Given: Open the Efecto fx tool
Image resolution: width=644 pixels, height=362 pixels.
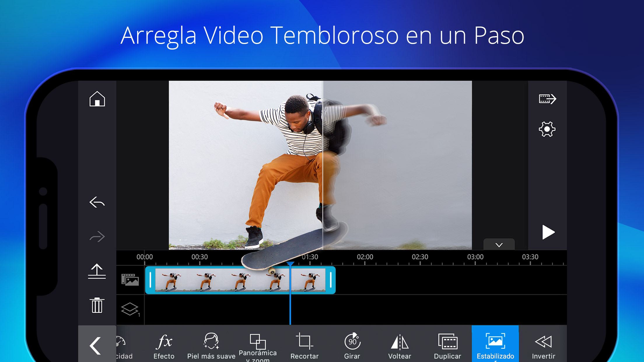Looking at the screenshot, I should point(164,346).
